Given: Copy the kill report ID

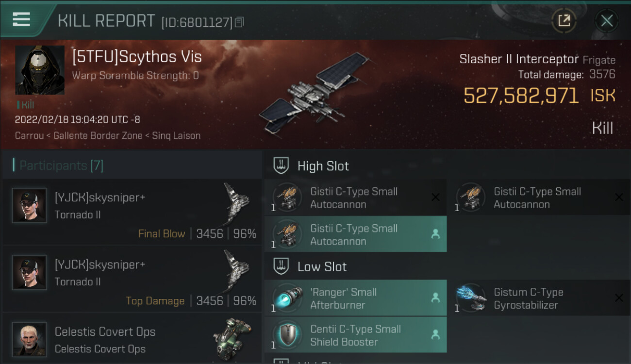Looking at the screenshot, I should tap(239, 22).
